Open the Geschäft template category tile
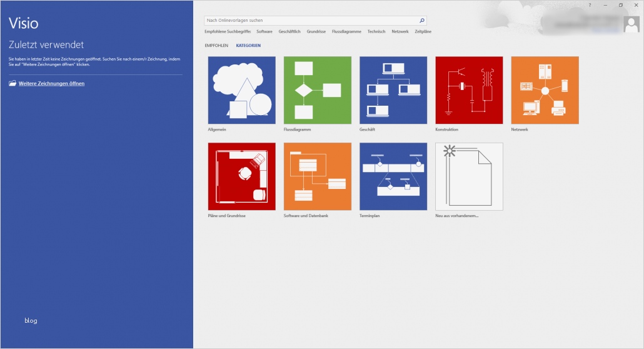 [393, 90]
